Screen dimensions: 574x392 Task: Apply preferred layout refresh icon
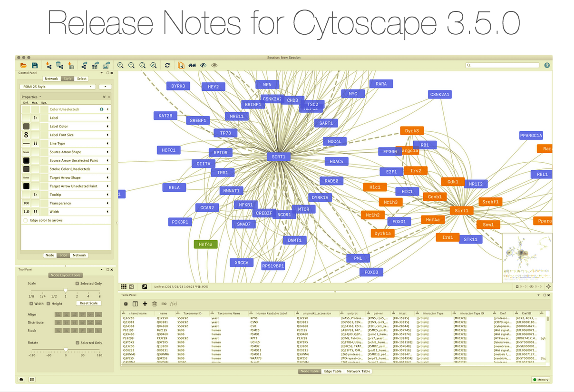click(167, 65)
